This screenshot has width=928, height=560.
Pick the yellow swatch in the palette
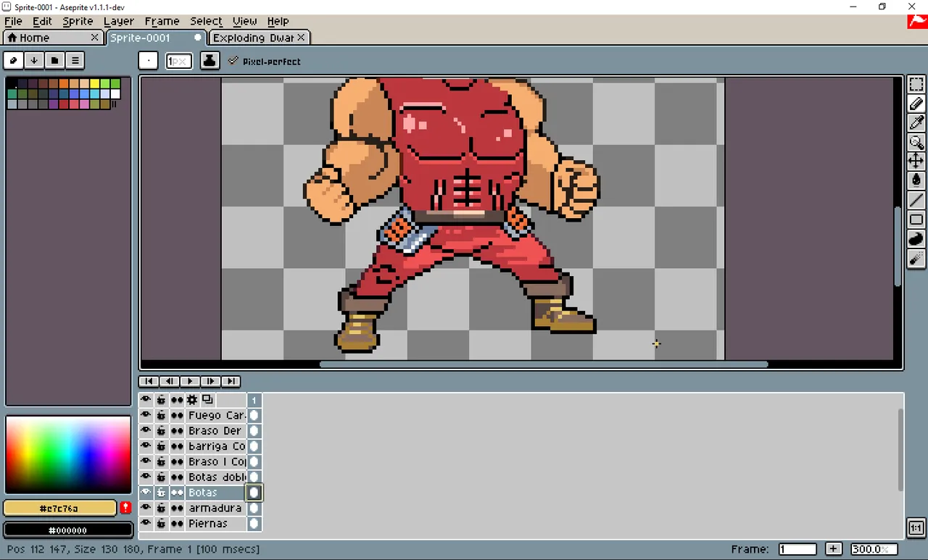tap(94, 84)
